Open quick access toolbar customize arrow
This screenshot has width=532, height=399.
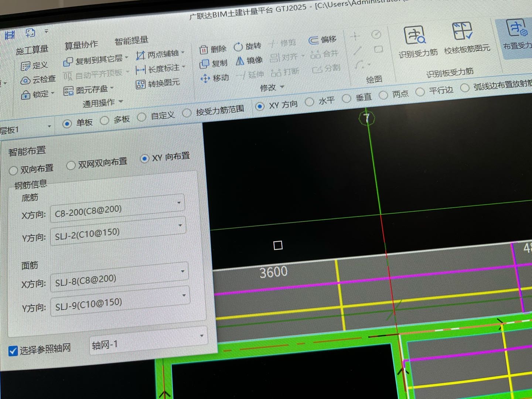pyautogui.click(x=47, y=31)
